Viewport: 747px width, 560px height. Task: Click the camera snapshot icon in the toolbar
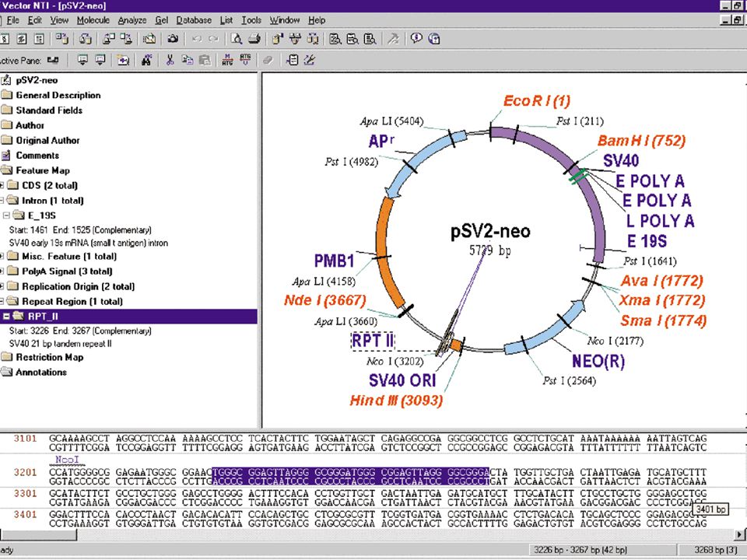(173, 39)
